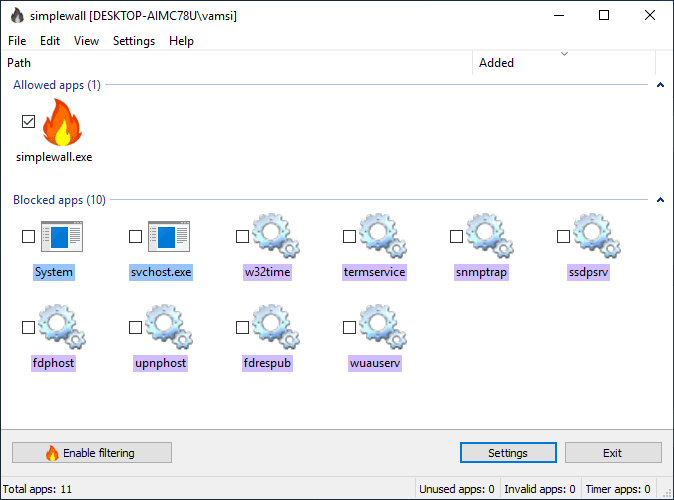Click the Blocked apps (10) group header

(59, 200)
